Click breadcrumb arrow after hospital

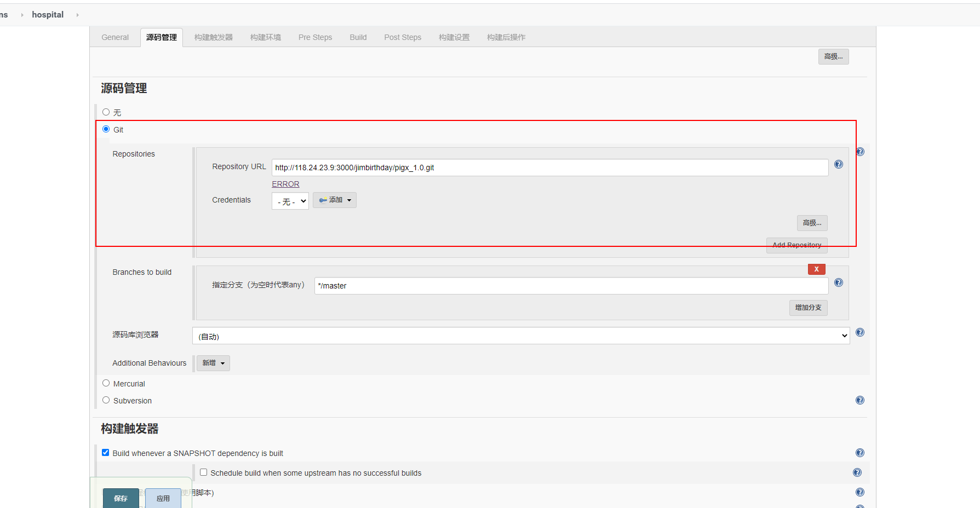77,15
